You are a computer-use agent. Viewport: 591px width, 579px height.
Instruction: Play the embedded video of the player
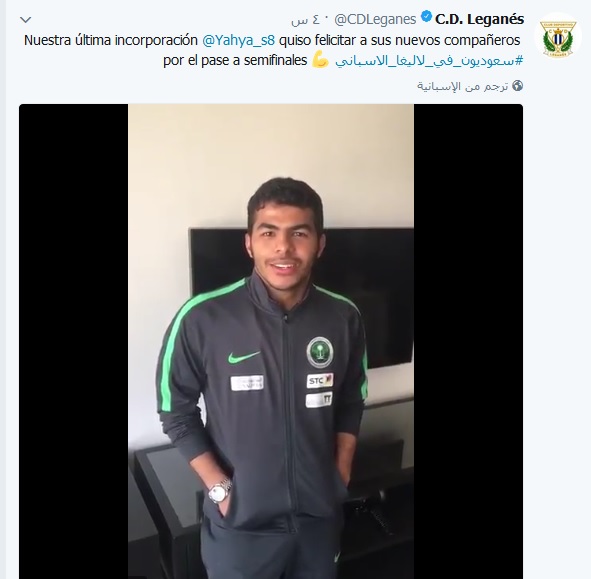pyautogui.click(x=271, y=342)
